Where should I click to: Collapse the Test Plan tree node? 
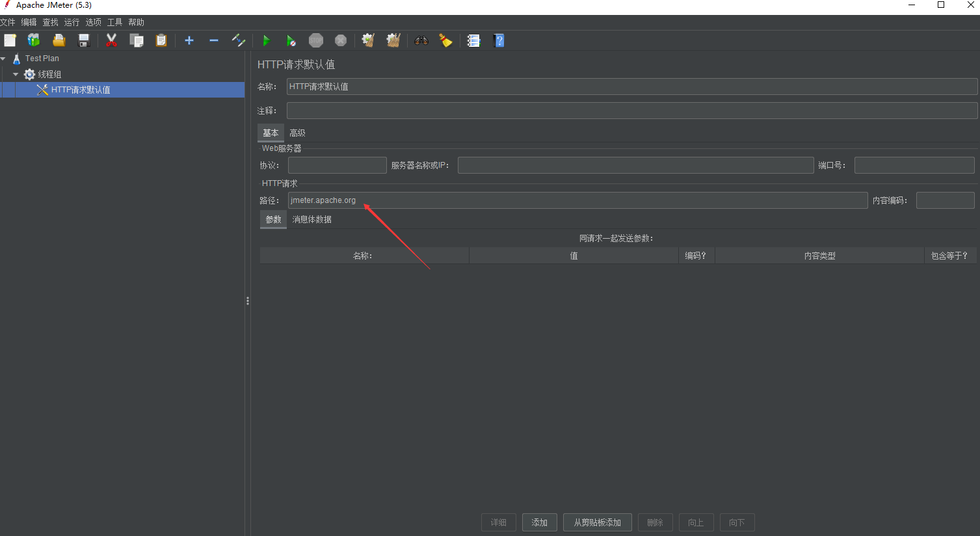(x=3, y=59)
